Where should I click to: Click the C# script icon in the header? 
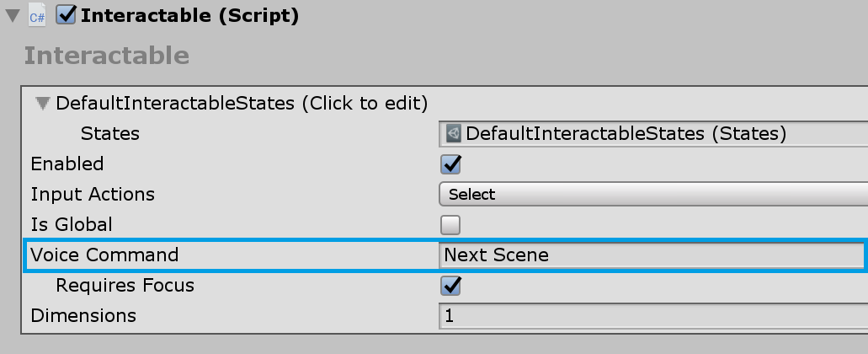click(x=37, y=15)
